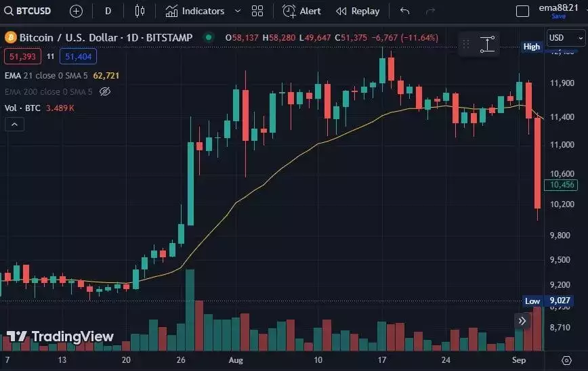Expand the USD currency dropdown
The height and width of the screenshot is (371, 588).
pos(565,38)
